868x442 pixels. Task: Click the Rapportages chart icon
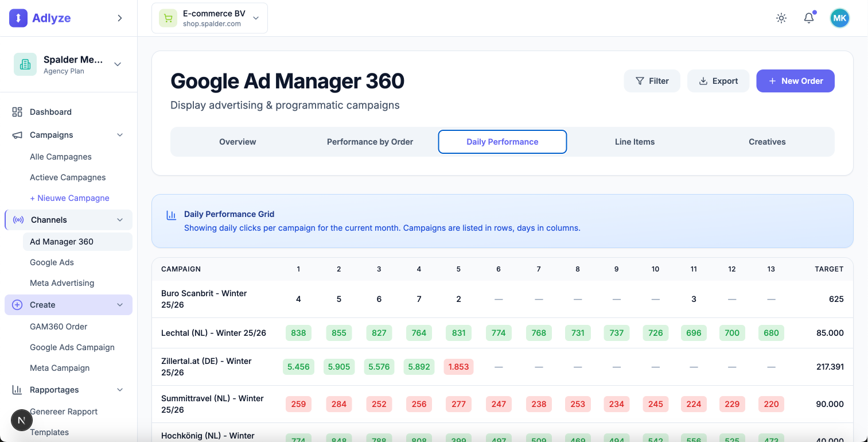point(16,390)
